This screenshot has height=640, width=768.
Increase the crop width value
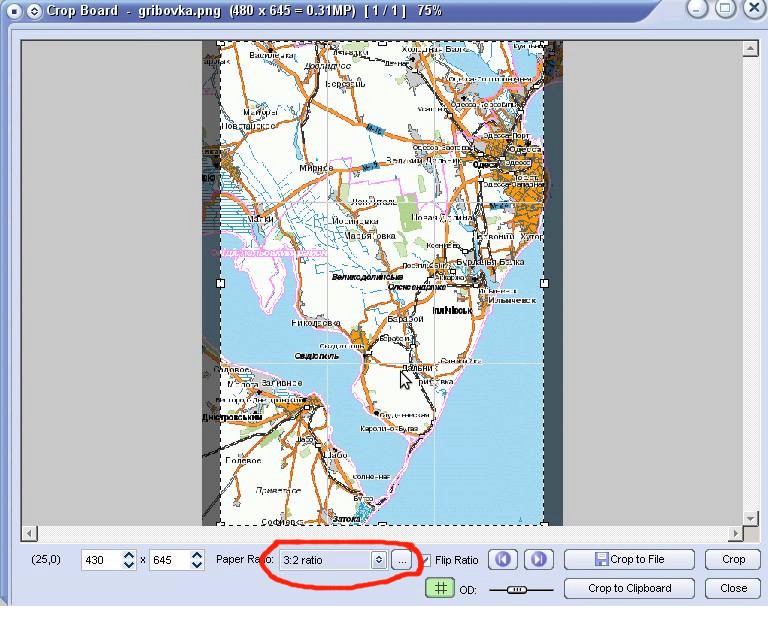point(128,555)
